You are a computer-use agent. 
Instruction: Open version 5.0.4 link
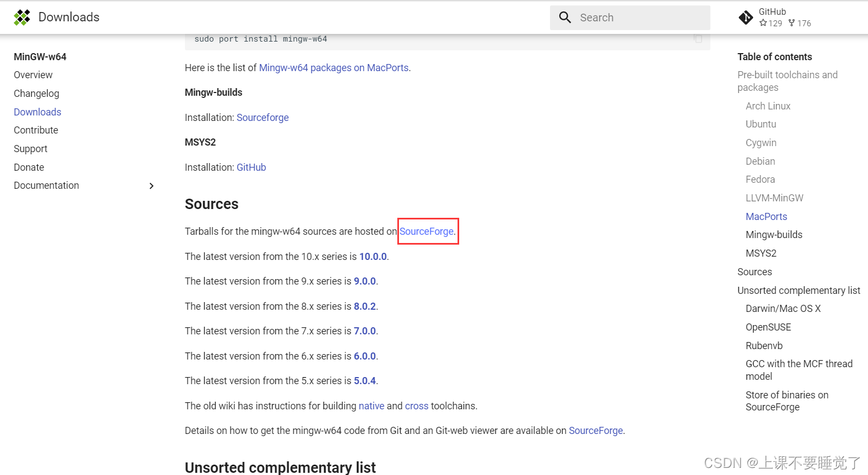(364, 381)
